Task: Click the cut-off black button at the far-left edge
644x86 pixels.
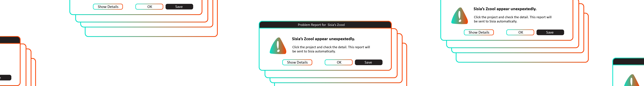Action: 5,78
